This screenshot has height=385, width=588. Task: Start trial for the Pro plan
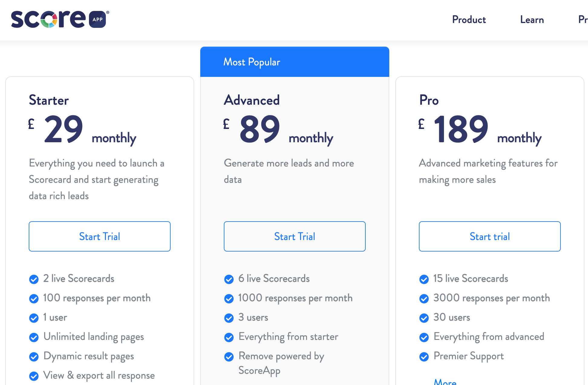pyautogui.click(x=490, y=236)
